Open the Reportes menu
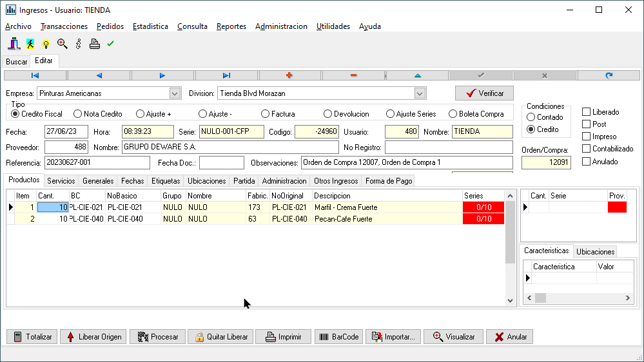The height and width of the screenshot is (362, 644). point(231,26)
